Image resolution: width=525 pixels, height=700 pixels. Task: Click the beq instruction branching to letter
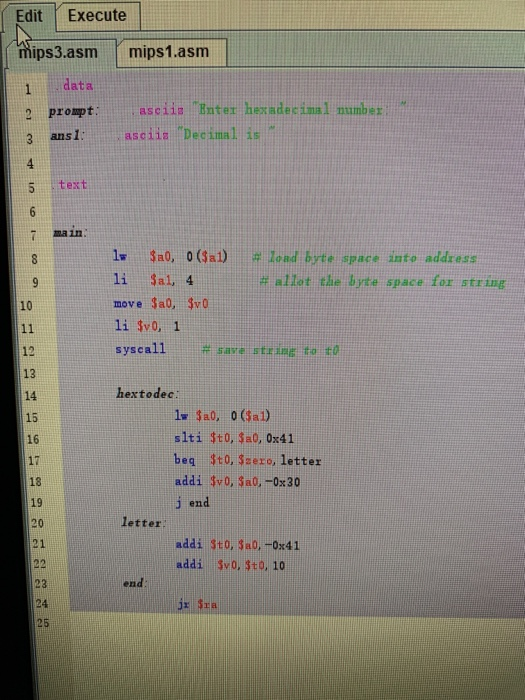(x=247, y=460)
